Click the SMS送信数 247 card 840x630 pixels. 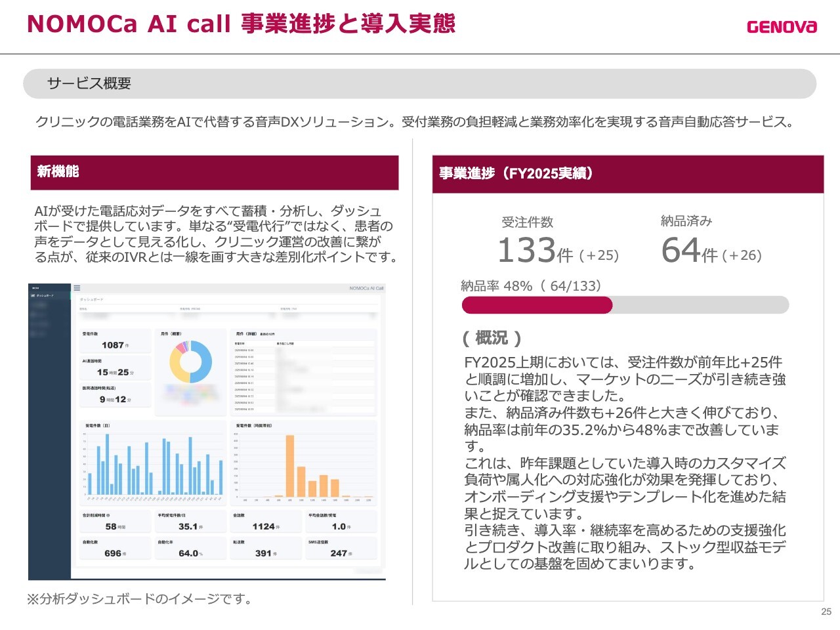tap(341, 549)
